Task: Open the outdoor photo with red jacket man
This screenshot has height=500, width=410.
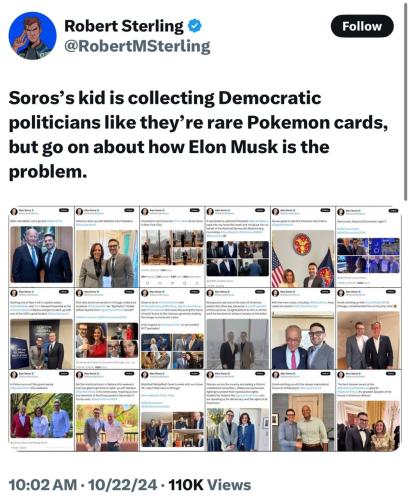Action: 42,415
